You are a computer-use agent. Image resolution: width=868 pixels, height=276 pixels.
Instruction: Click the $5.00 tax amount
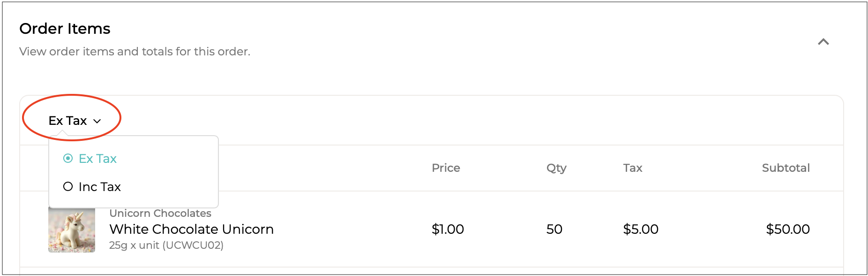point(640,229)
